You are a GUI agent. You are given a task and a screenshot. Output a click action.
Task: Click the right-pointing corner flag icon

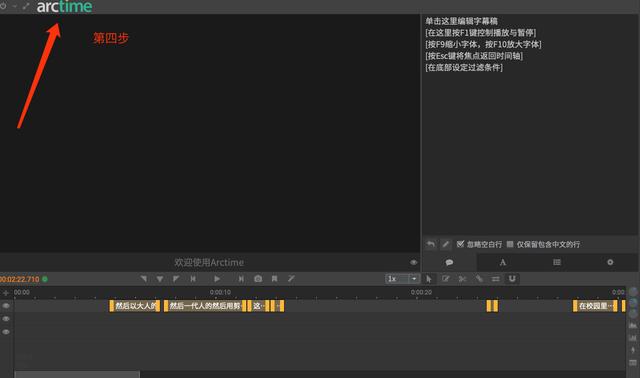coord(176,279)
